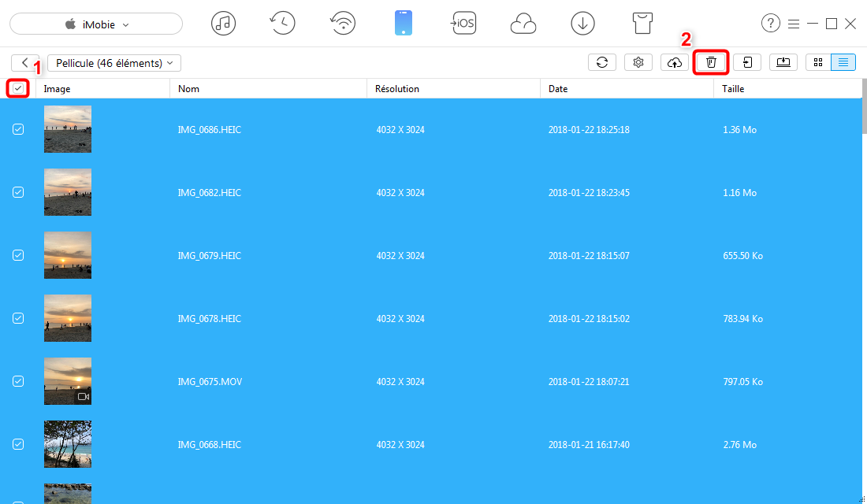Open the hamburger menu icon

794,24
